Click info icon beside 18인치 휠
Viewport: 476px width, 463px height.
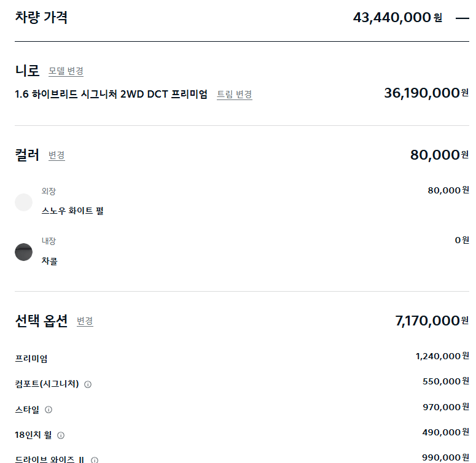61,435
